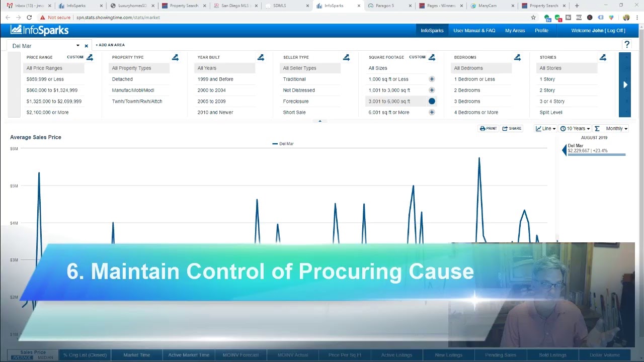
Task: Click Bedrooms breakout arrows icon
Action: point(517,57)
